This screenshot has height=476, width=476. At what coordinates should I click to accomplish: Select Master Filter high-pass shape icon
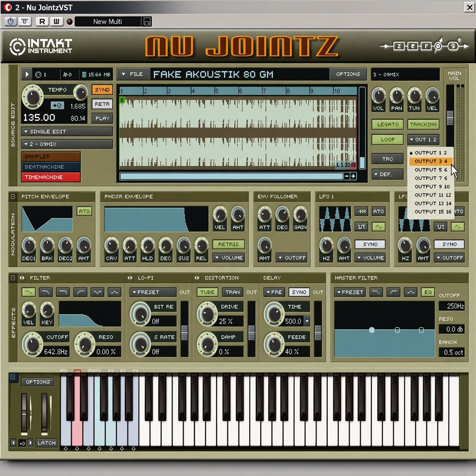click(393, 292)
